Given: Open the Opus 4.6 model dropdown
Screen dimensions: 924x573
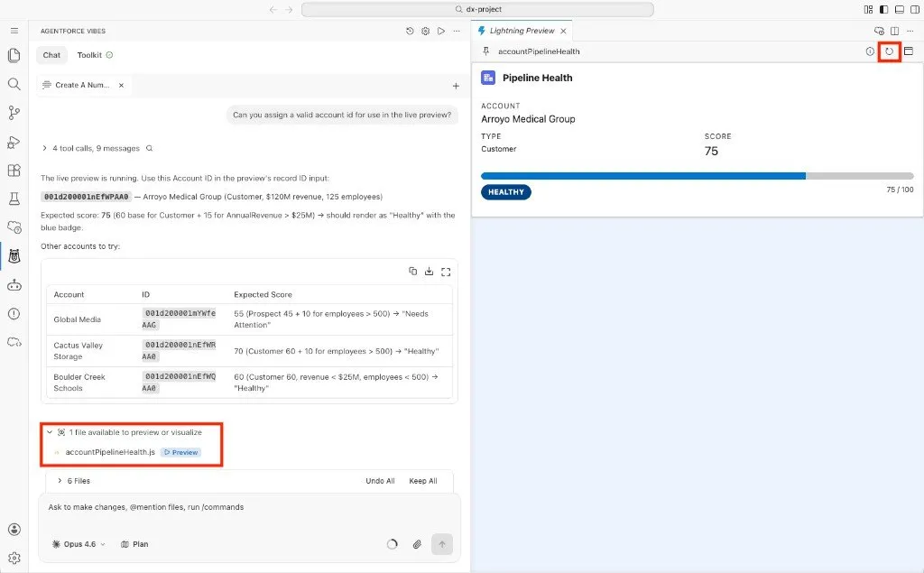Looking at the screenshot, I should click(79, 544).
